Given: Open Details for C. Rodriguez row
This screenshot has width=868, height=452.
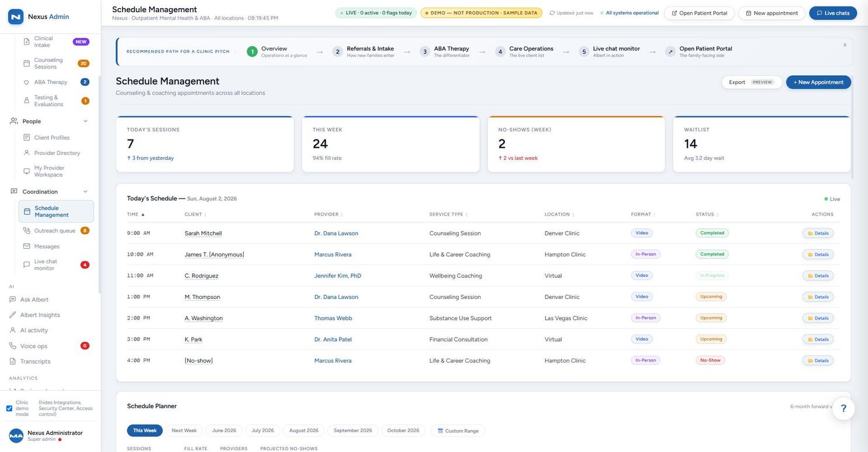Looking at the screenshot, I should tap(818, 276).
